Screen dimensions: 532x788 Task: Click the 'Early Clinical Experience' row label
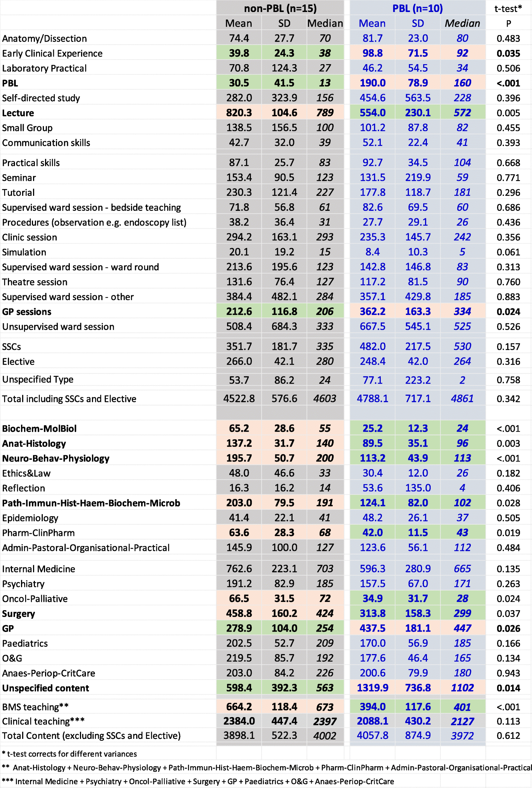click(52, 54)
